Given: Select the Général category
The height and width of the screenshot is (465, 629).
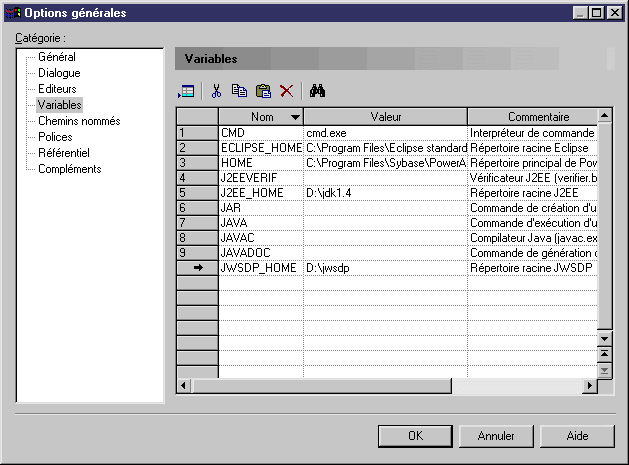Looking at the screenshot, I should click(56, 57).
